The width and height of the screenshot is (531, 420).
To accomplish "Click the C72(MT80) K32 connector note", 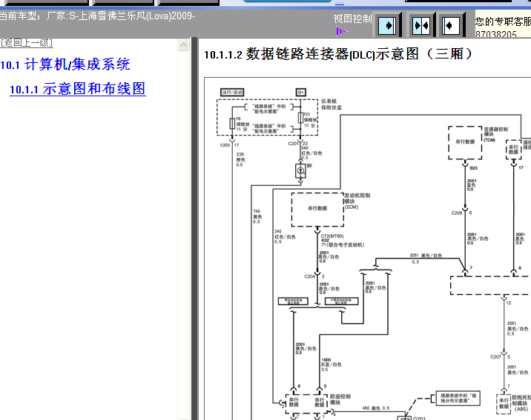I will click(343, 241).
